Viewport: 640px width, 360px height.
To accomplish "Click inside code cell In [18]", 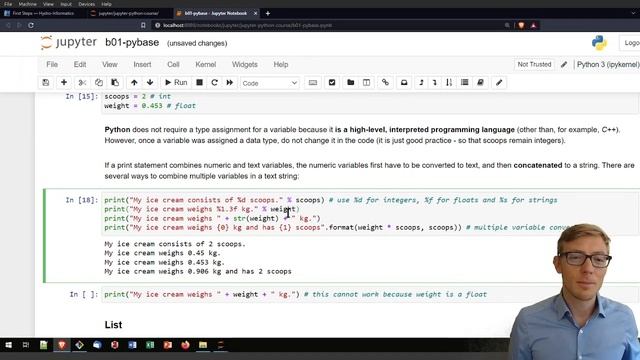I will point(369,214).
